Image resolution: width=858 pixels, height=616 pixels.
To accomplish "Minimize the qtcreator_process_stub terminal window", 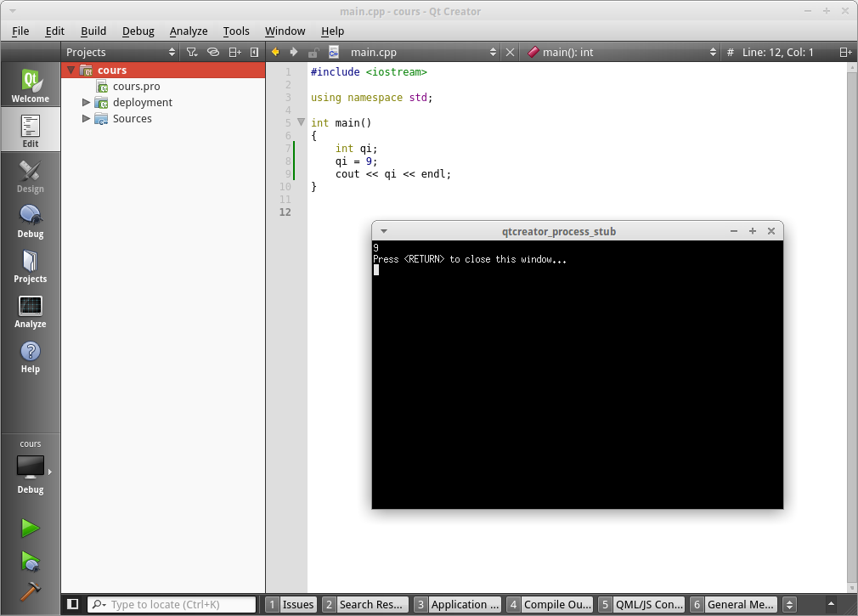I will pyautogui.click(x=734, y=231).
